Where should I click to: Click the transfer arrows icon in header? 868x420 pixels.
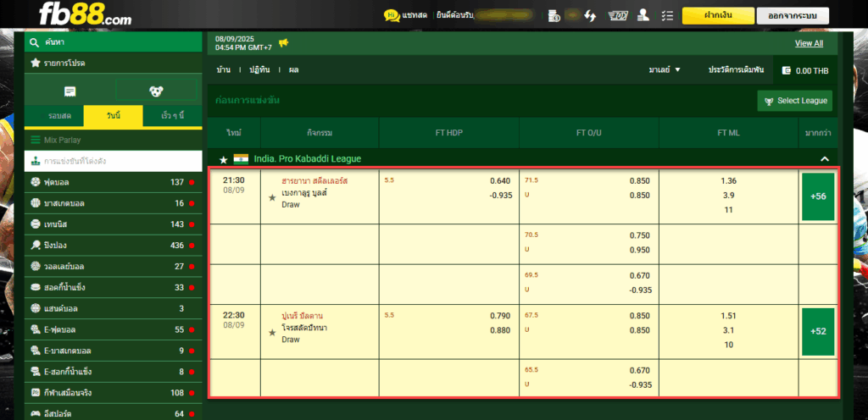pos(590,15)
